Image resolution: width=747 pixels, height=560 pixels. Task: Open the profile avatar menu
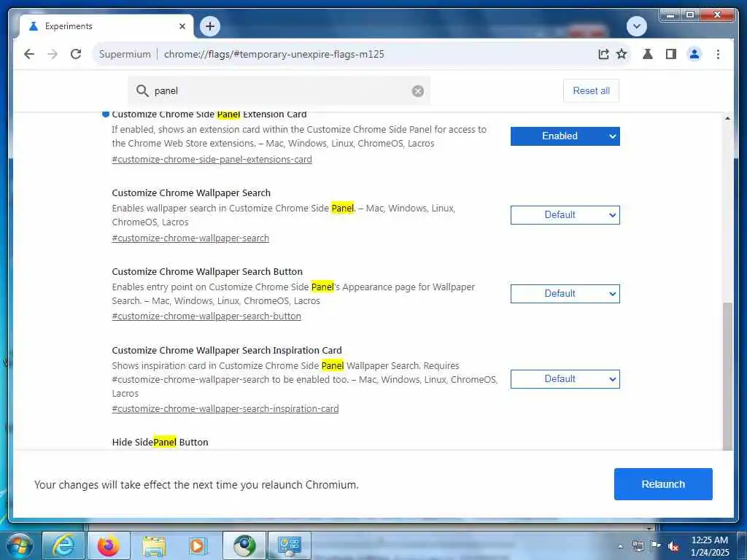tap(694, 54)
